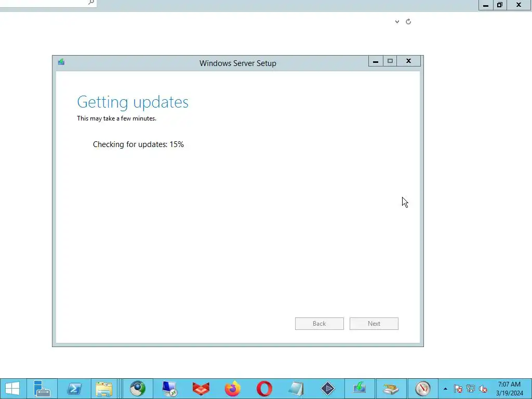Show hidden system tray icons

click(x=445, y=389)
